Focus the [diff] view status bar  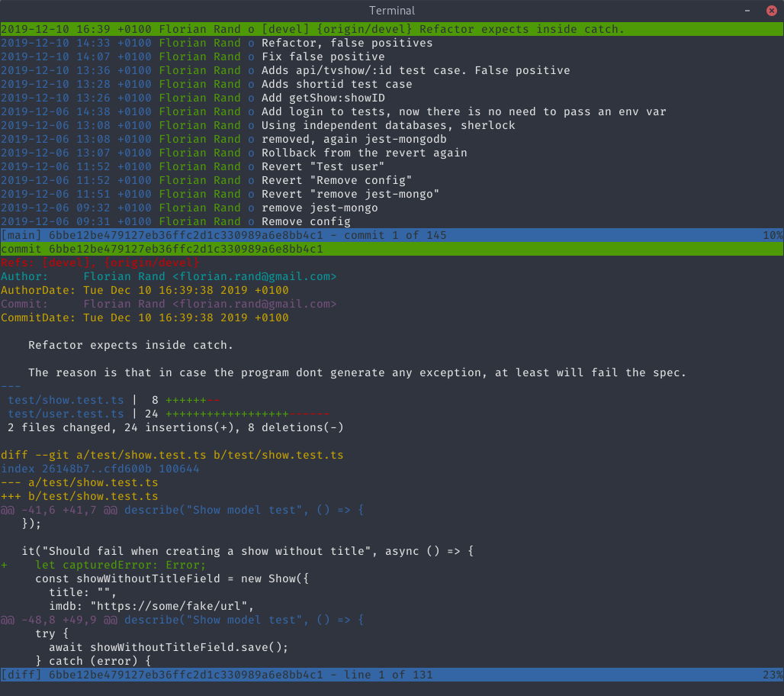[x=391, y=675]
